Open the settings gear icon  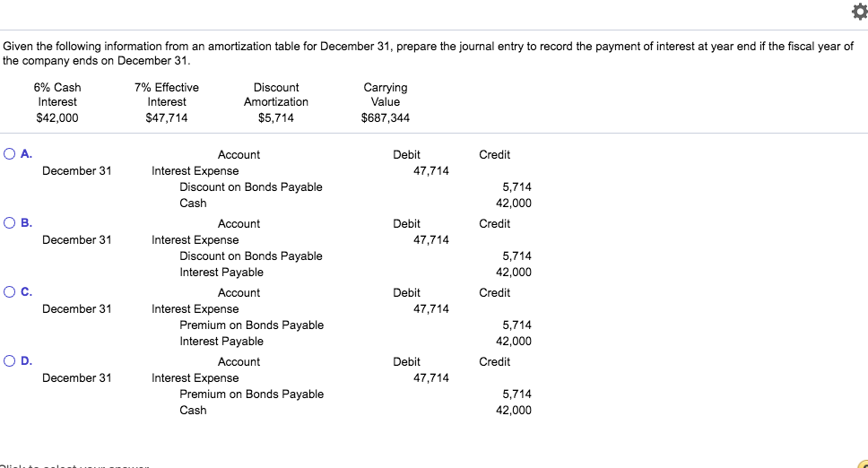pos(860,11)
